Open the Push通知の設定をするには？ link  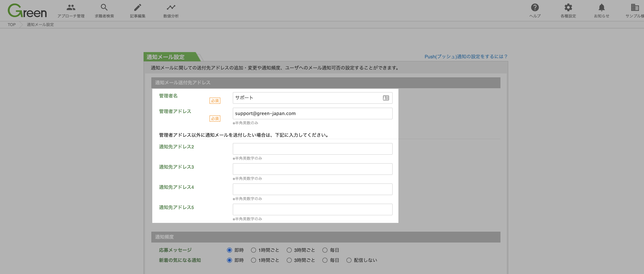pos(466,57)
